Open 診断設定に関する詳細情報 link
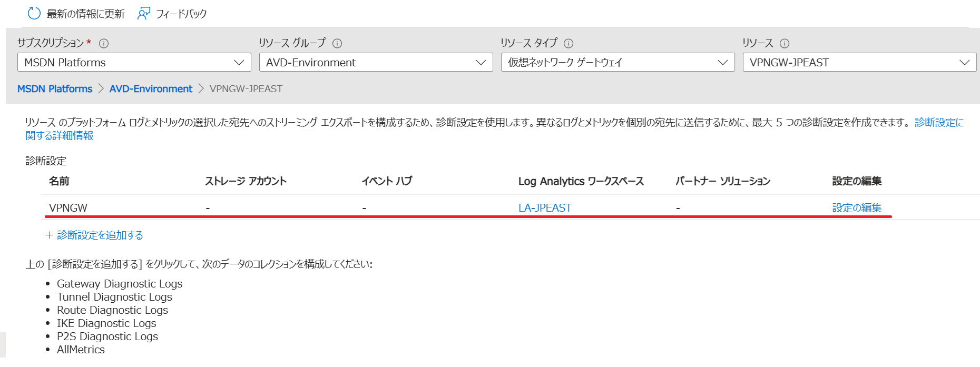980x367 pixels. click(x=939, y=122)
